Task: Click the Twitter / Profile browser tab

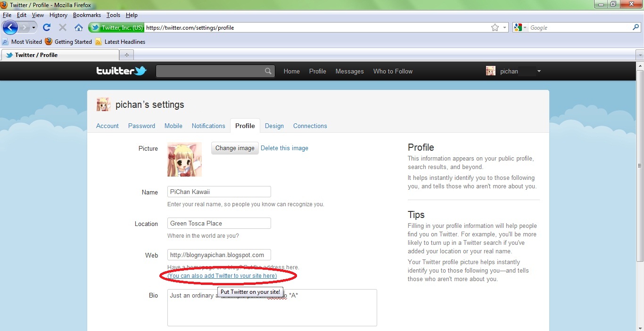Action: point(60,55)
